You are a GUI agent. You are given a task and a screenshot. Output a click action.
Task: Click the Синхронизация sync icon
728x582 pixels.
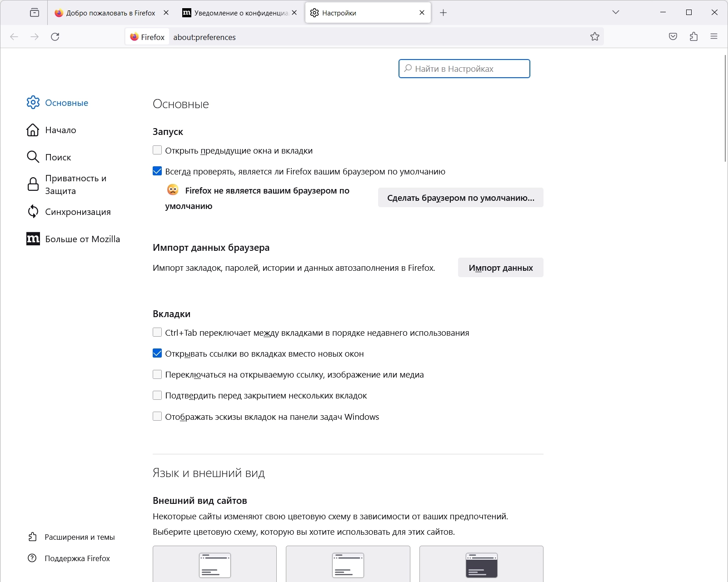click(33, 212)
